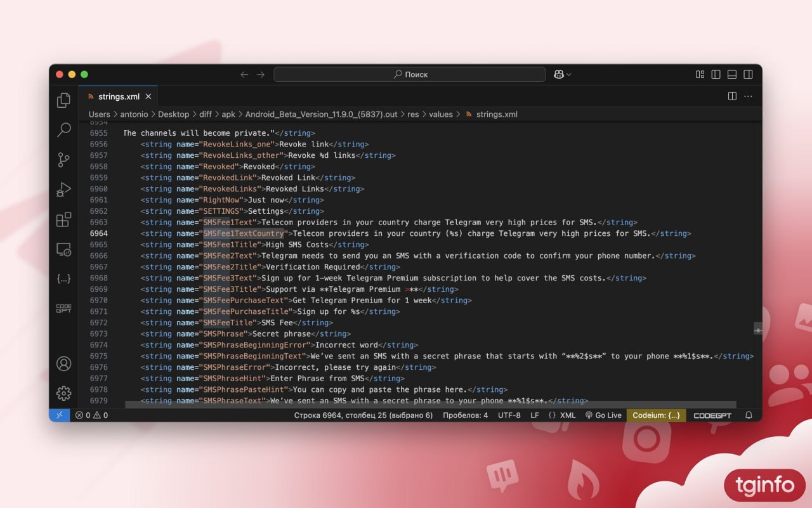Open the Copilot dropdown in title bar
This screenshot has width=812, height=508.
tap(562, 74)
